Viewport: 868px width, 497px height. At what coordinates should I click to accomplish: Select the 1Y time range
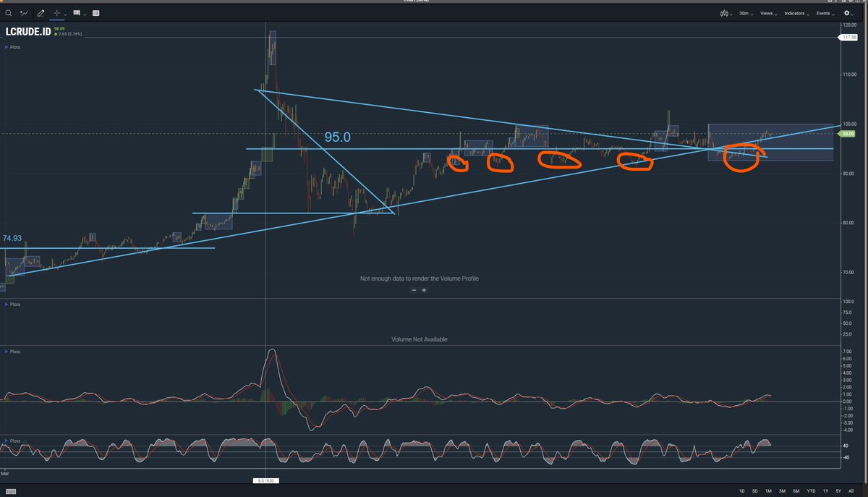point(825,491)
